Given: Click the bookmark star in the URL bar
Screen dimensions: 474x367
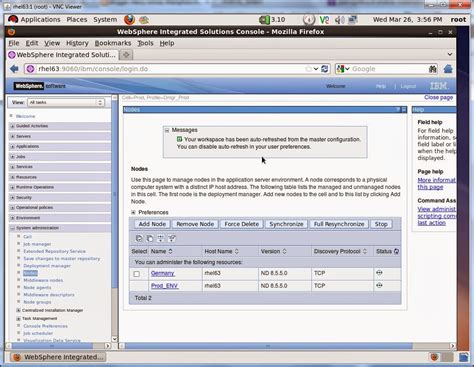Looking at the screenshot, I should pos(308,69).
